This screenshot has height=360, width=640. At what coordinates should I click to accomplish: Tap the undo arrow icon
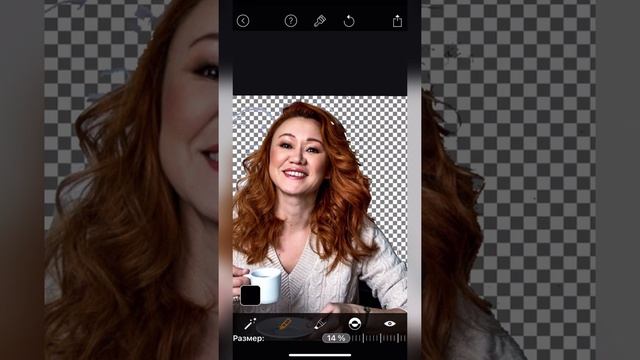point(349,21)
